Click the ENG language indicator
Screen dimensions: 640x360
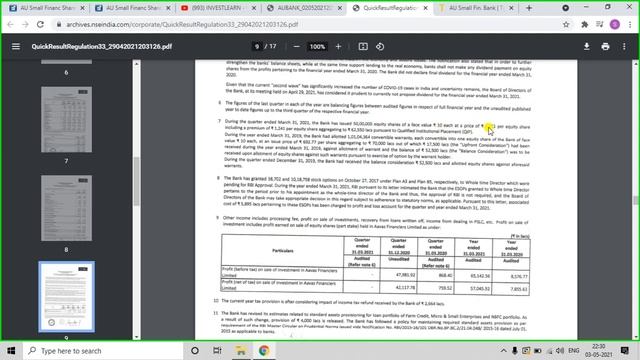(573, 351)
